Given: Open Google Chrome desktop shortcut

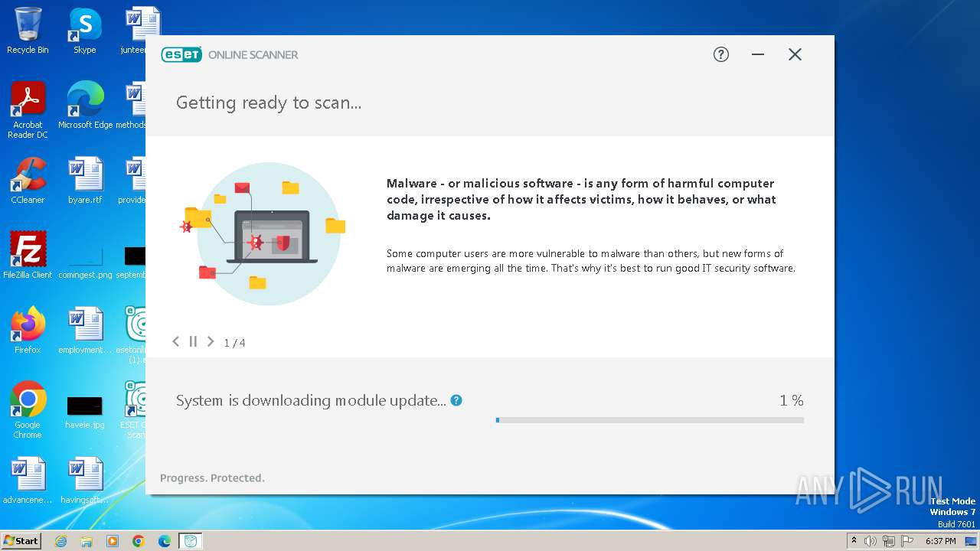Looking at the screenshot, I should tap(28, 410).
